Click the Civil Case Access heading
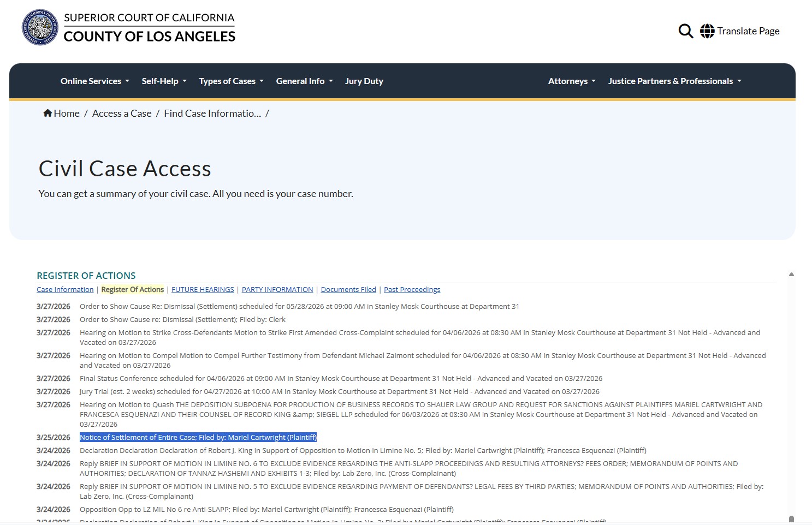The width and height of the screenshot is (812, 525). (125, 169)
